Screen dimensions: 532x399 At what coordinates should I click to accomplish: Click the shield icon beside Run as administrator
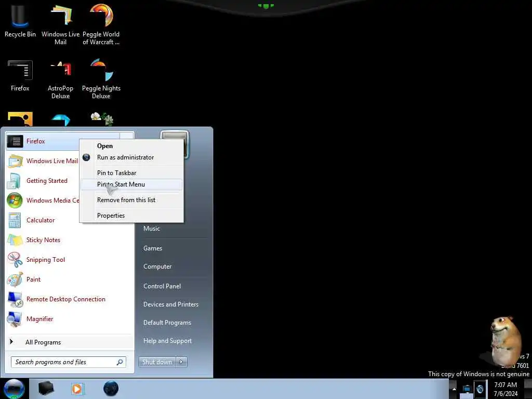(86, 157)
